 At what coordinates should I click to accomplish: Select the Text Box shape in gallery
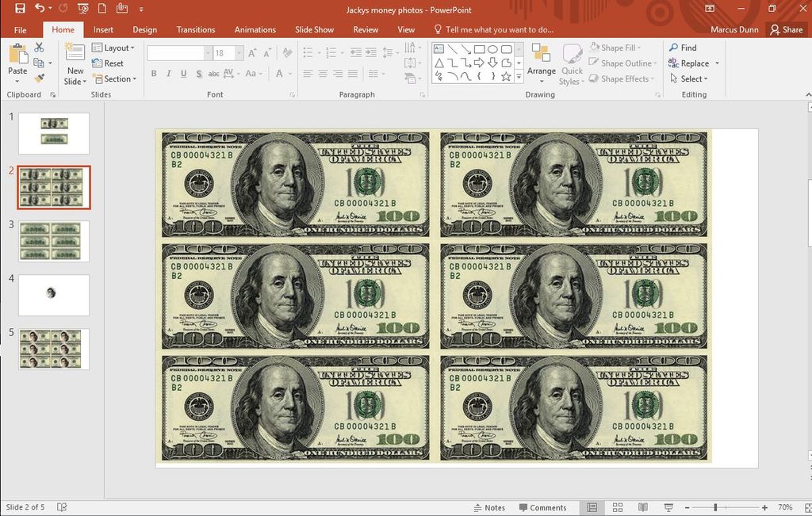click(439, 49)
